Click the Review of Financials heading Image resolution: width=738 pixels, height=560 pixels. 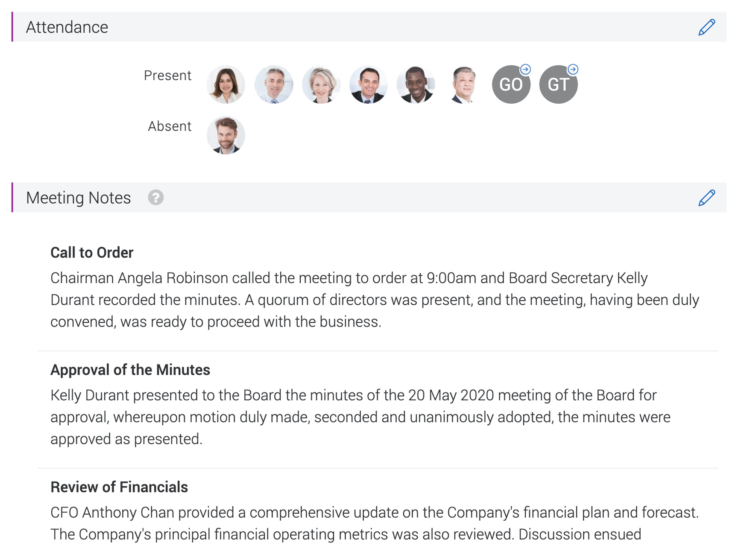(119, 487)
